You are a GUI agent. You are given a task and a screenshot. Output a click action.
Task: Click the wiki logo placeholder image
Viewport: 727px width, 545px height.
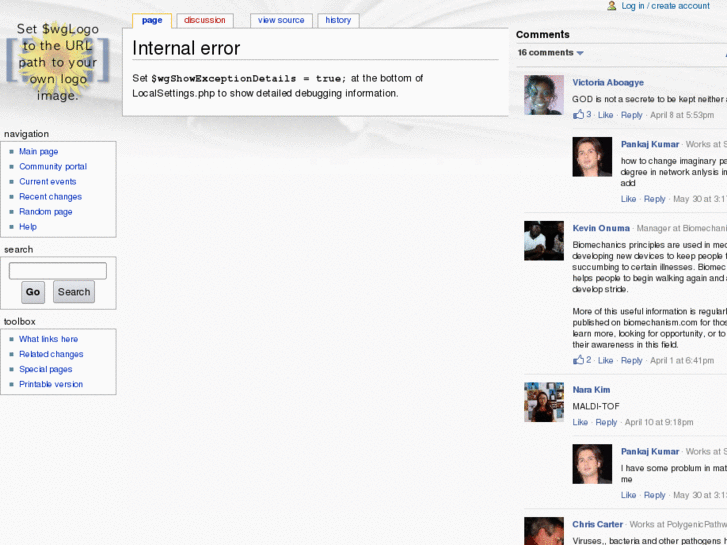coord(58,62)
